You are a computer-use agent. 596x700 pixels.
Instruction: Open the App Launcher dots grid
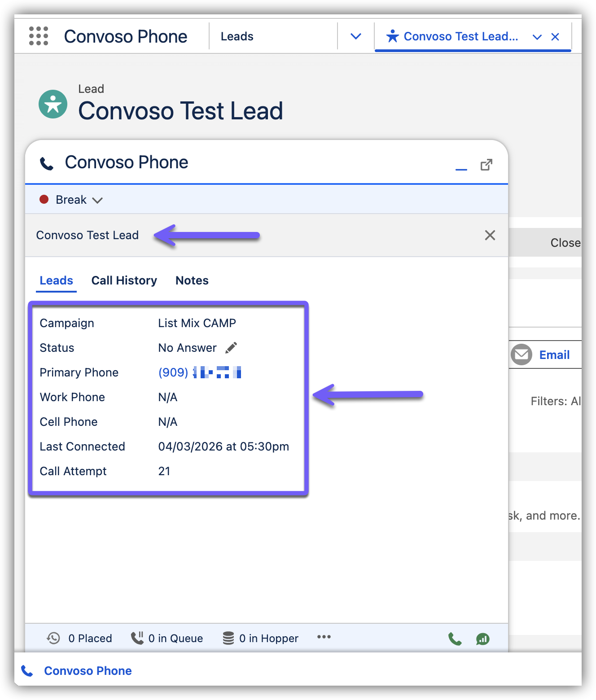click(x=39, y=36)
